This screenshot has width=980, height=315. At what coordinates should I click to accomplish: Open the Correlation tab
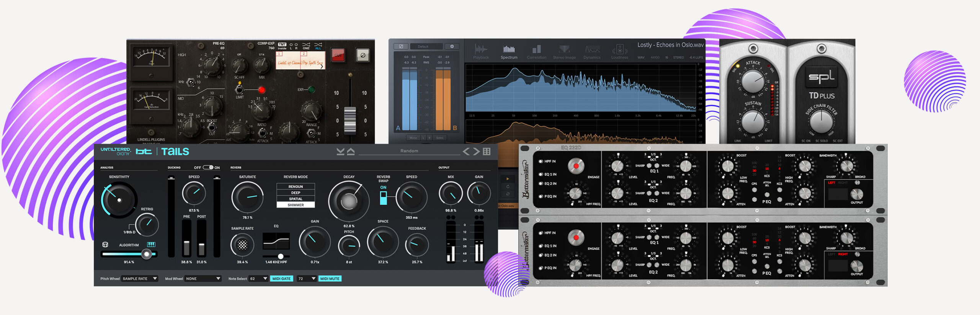[x=536, y=52]
